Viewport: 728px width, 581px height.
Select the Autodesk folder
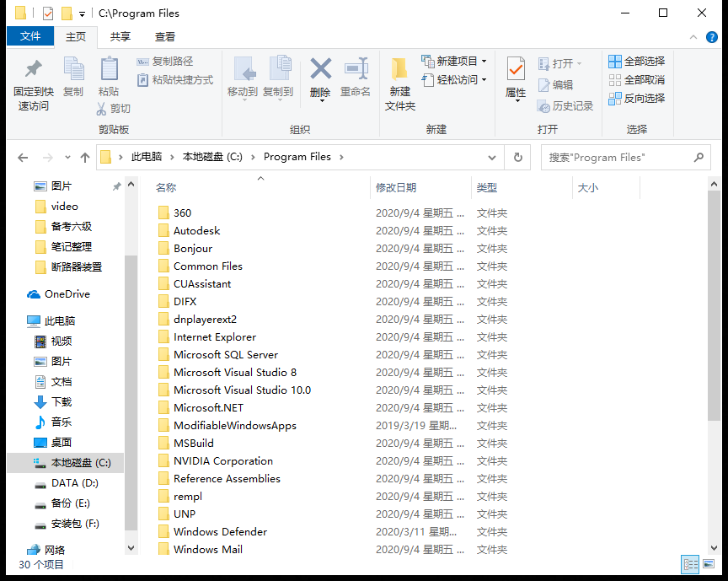(197, 231)
